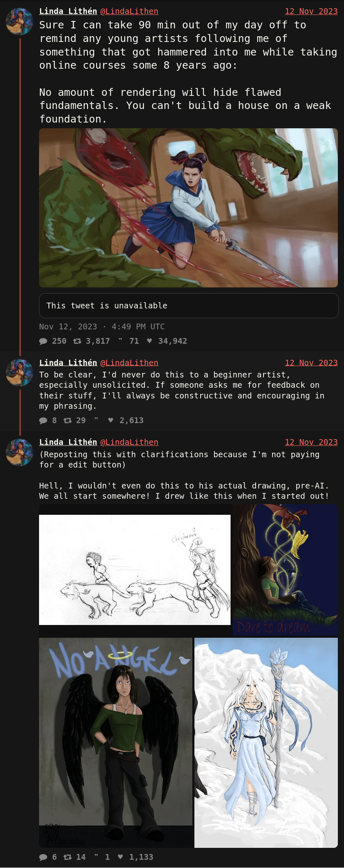
Task: Click the heart icon showing 1,133 likes
Action: tap(120, 857)
